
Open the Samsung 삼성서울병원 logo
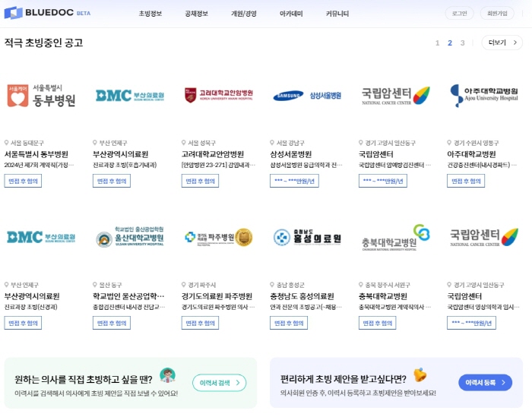tap(307, 96)
